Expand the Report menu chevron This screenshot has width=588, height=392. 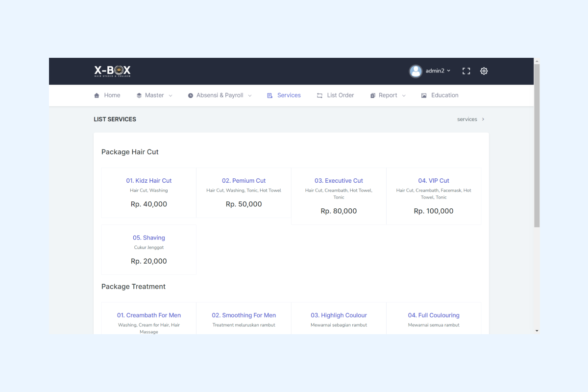(404, 96)
